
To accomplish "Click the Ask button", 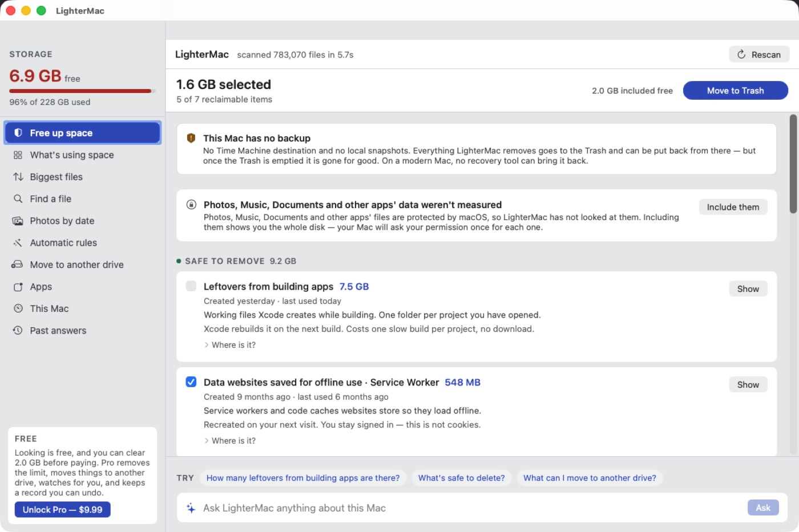I will [763, 507].
